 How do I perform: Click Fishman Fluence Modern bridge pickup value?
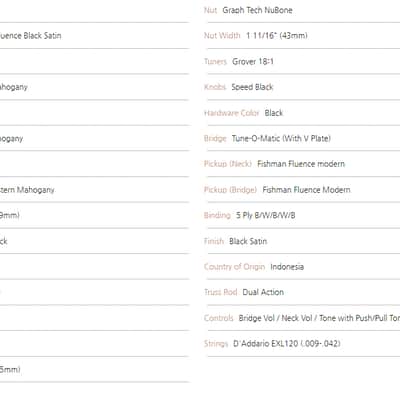point(306,190)
